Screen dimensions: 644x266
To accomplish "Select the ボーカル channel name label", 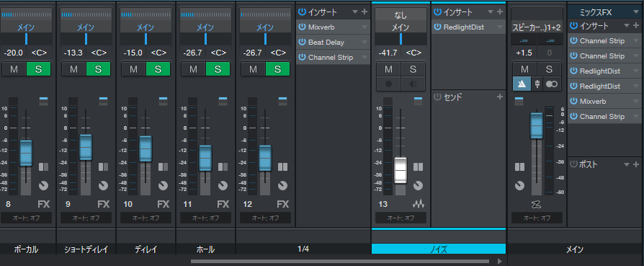I will pyautogui.click(x=26, y=249).
